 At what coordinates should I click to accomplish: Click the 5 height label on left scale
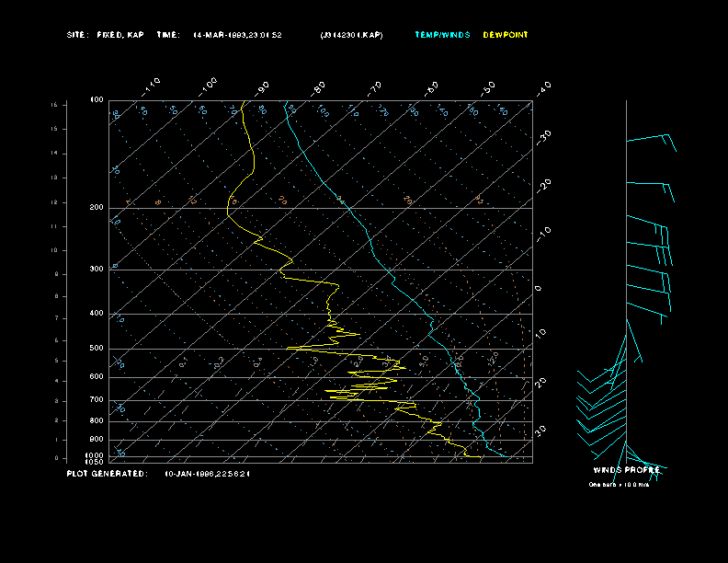(x=57, y=361)
